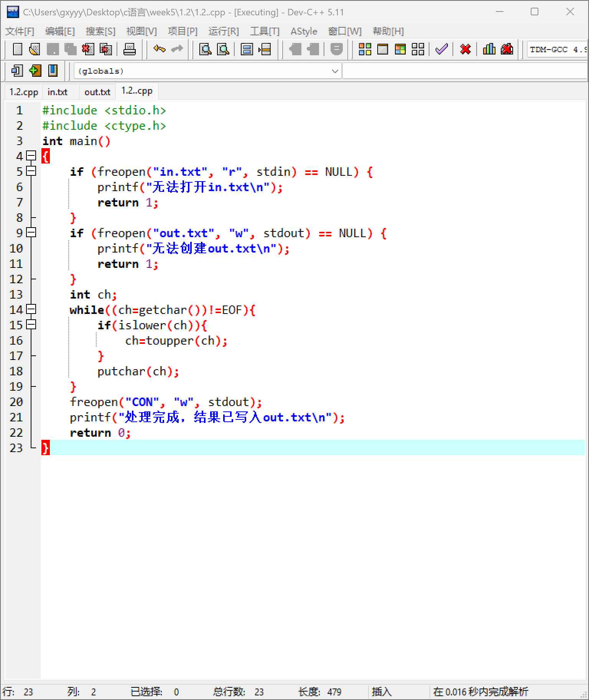589x700 pixels.
Task: Click the Go to function icon
Action: coord(247,49)
